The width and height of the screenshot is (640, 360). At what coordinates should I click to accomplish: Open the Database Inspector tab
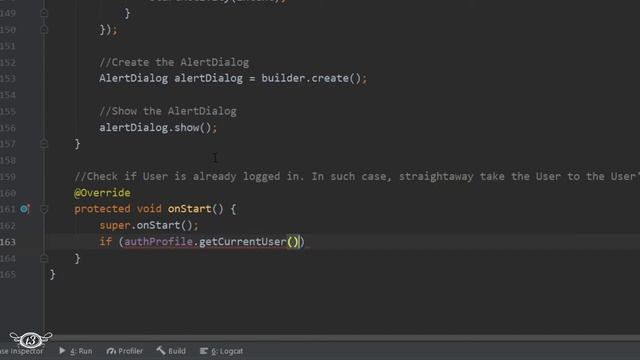(21, 351)
